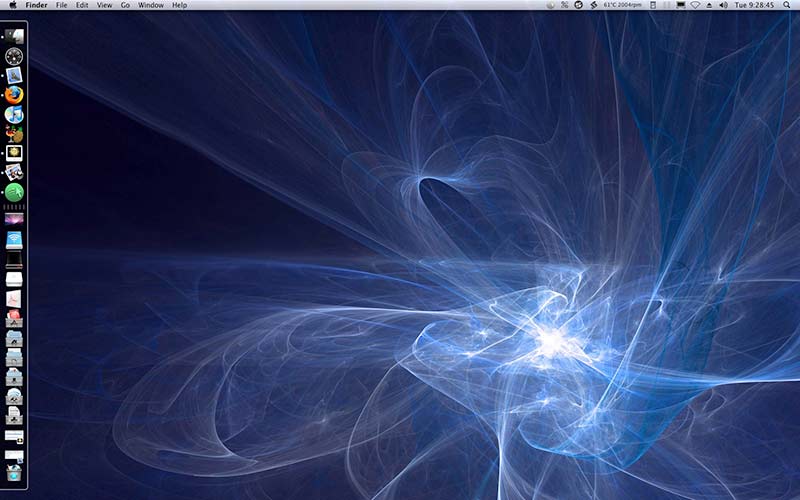
Task: Open the Finder icon in the Dock
Action: tap(14, 36)
